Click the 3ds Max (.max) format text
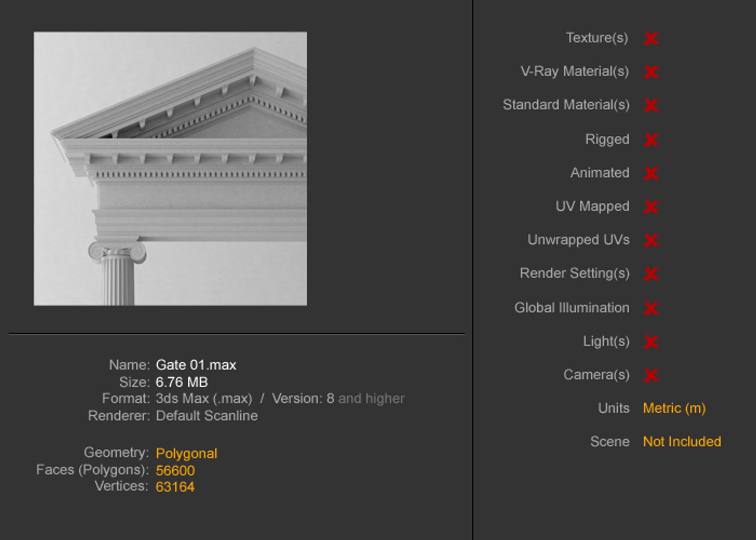Image resolution: width=756 pixels, height=540 pixels. pos(204,398)
